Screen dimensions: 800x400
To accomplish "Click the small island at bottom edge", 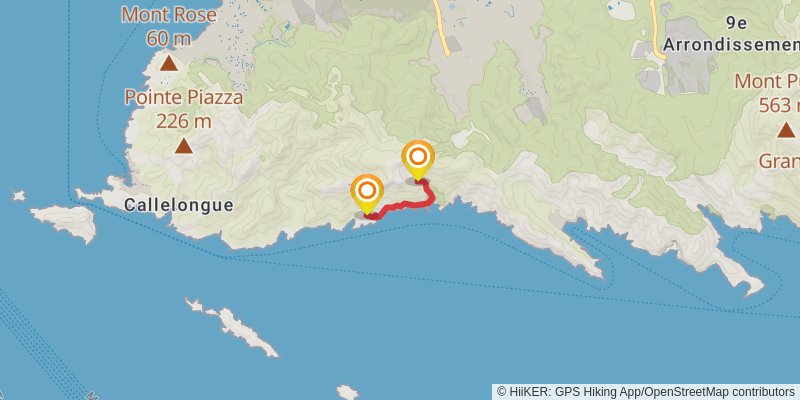I will point(347,392).
